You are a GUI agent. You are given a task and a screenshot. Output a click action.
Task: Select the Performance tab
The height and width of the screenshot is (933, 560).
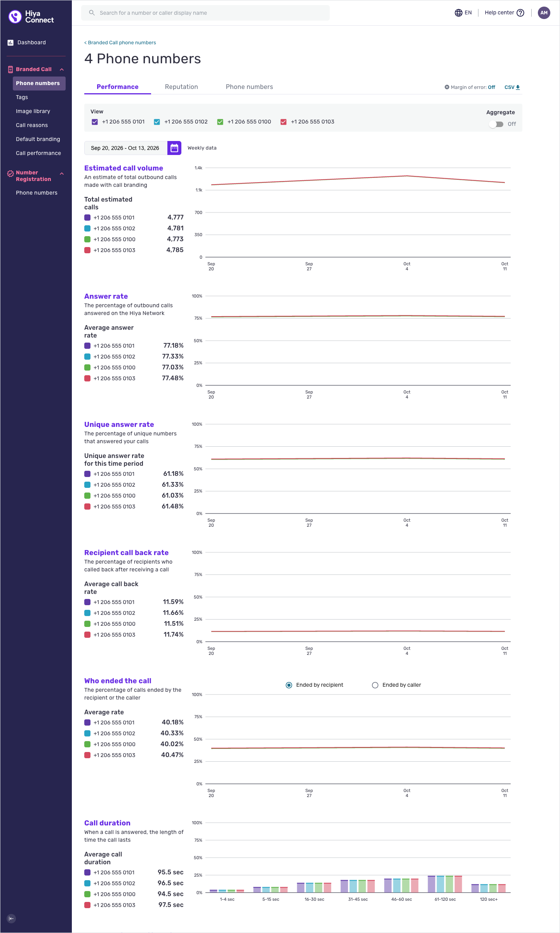click(118, 87)
